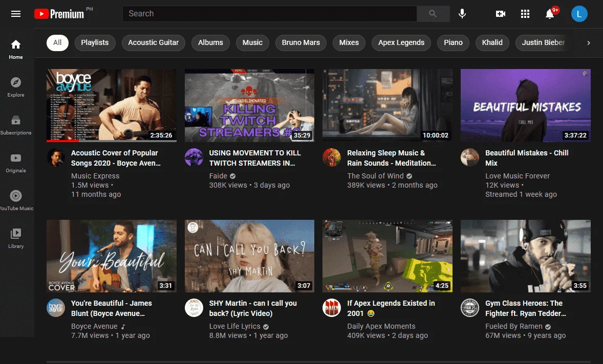Open Relaxing Sleep Music & Rain Sounds title
The image size is (603, 364).
(x=392, y=158)
